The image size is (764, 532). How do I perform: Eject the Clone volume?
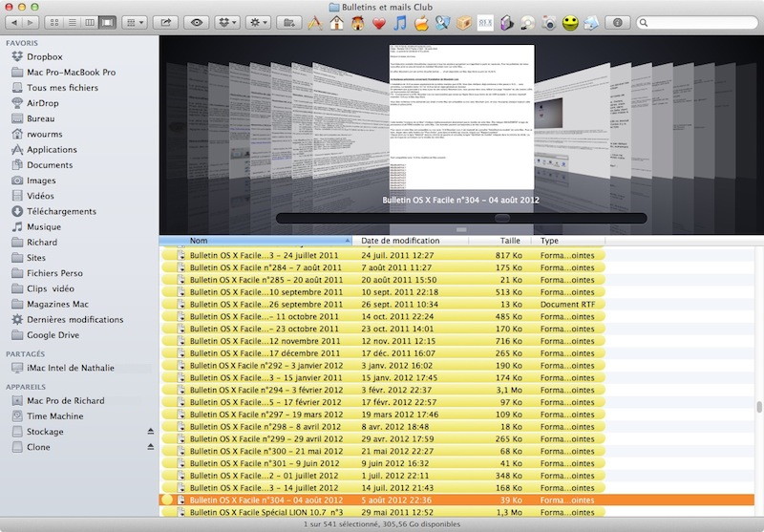[x=151, y=447]
